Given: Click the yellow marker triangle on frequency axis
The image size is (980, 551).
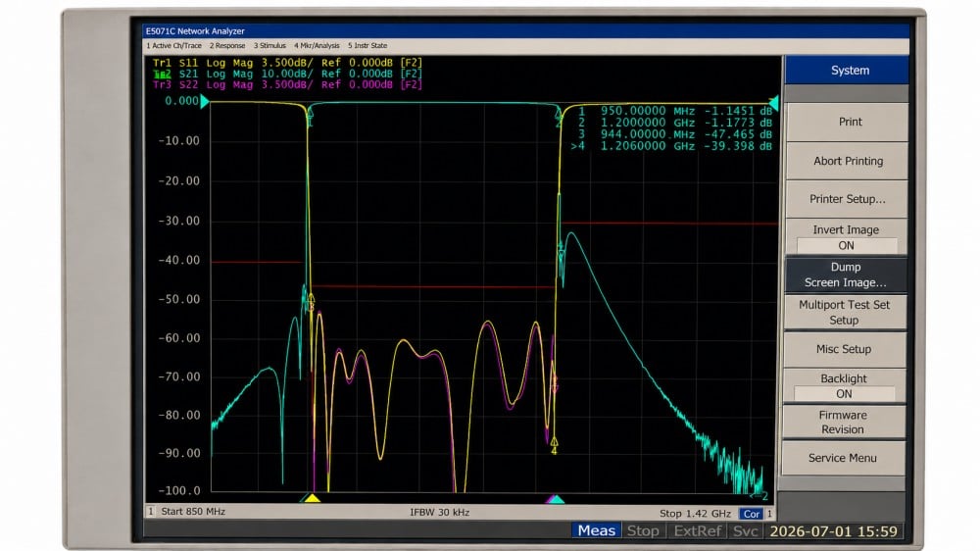Looking at the screenshot, I should point(312,498).
